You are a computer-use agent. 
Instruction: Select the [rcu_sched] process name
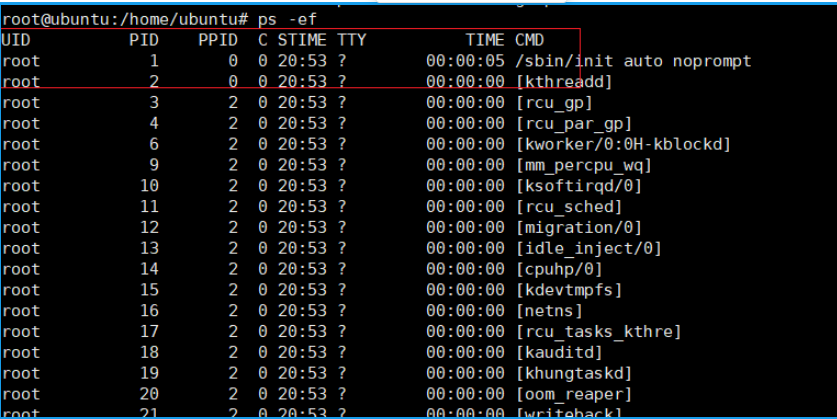[569, 207]
